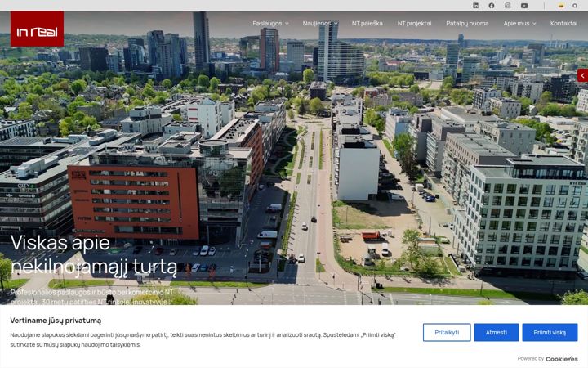Screen dimensions: 588x368
Task: Click the 'Vertiname jūsų privatumą' heading
Action: (x=56, y=321)
